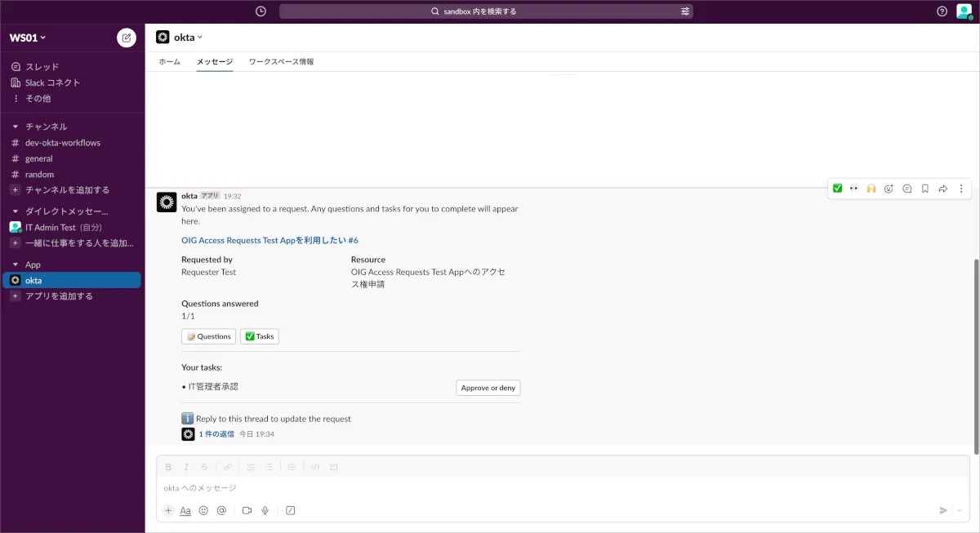
Task: Click the Tasks button
Action: click(260, 336)
